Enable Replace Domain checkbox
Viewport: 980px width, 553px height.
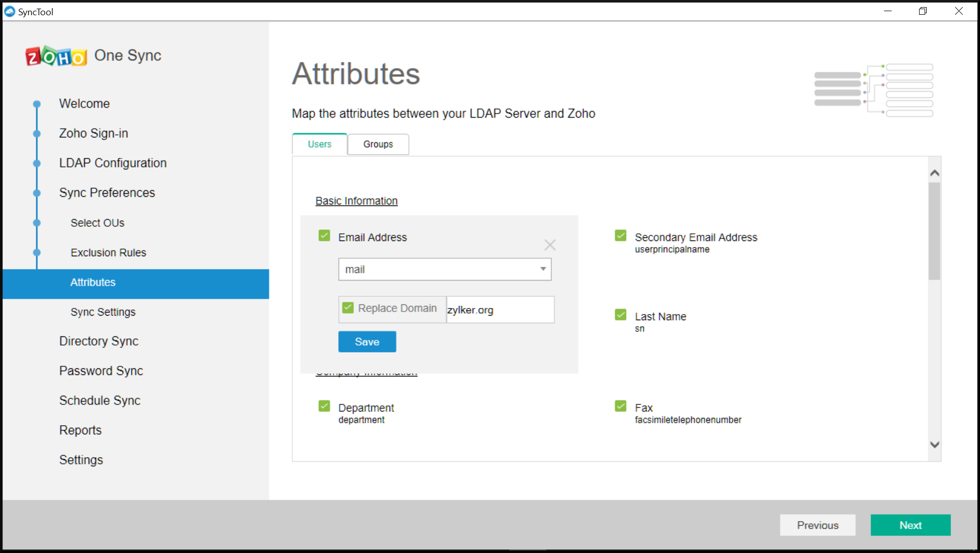pos(348,308)
